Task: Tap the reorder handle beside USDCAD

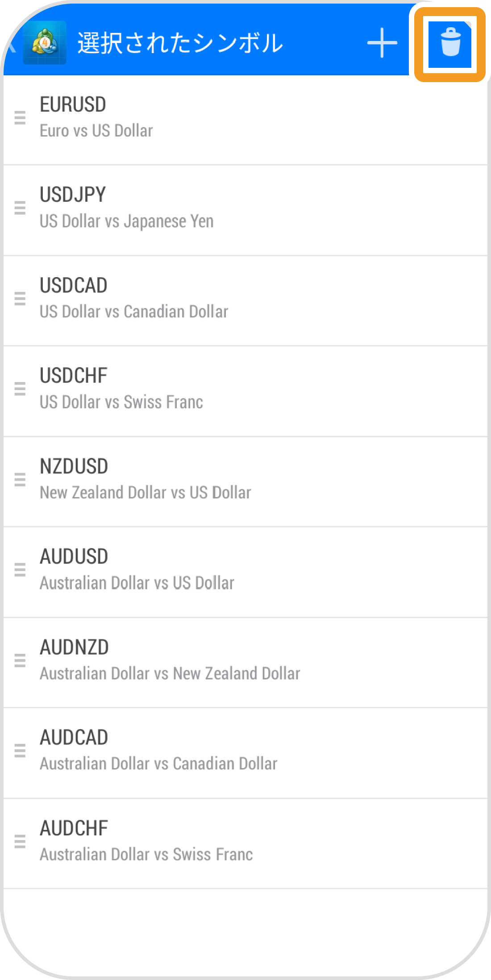Action: click(x=20, y=299)
